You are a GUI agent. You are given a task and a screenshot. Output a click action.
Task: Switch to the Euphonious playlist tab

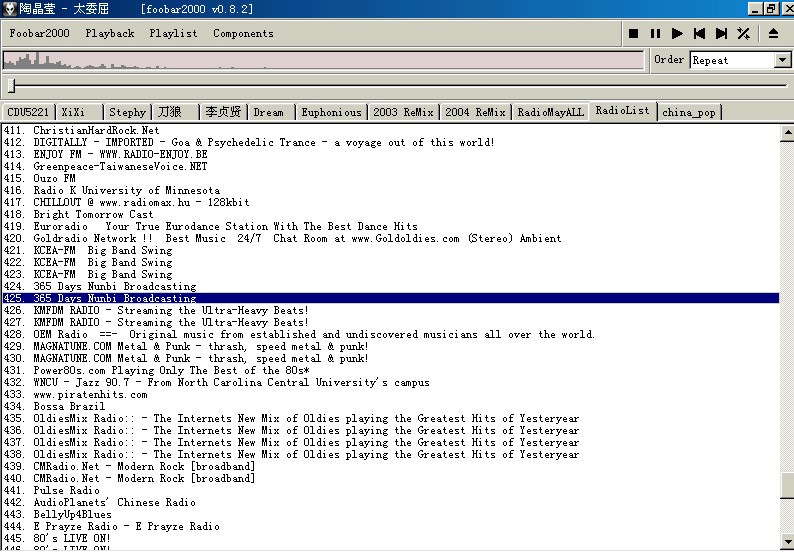click(x=332, y=112)
